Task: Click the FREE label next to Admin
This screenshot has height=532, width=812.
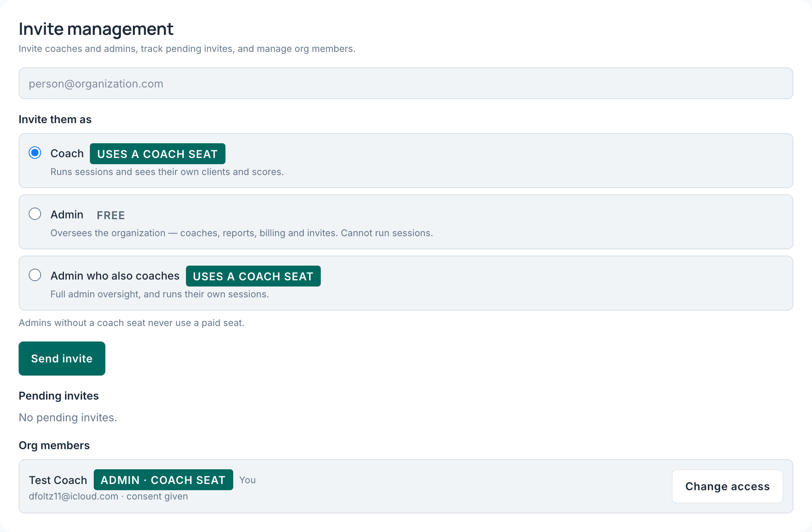Action: click(111, 215)
